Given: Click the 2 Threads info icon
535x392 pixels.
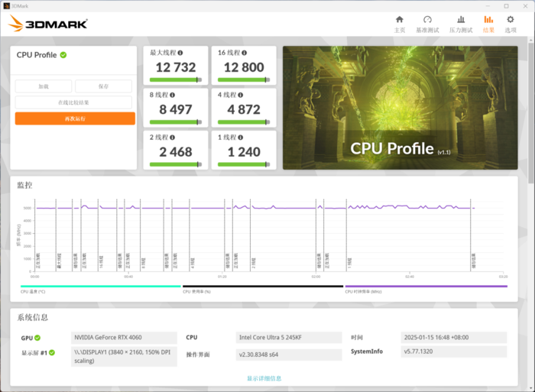Looking at the screenshot, I should coord(172,138).
